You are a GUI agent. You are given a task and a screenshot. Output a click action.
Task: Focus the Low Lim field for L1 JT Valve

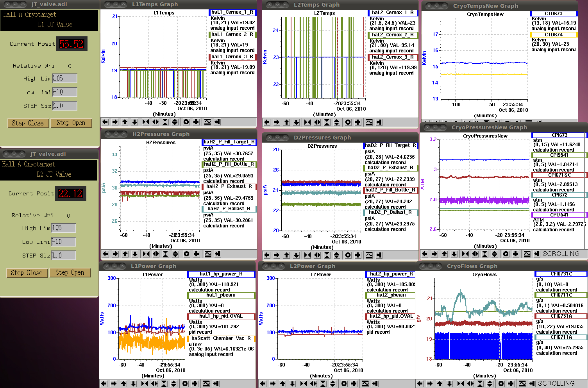coord(64,92)
